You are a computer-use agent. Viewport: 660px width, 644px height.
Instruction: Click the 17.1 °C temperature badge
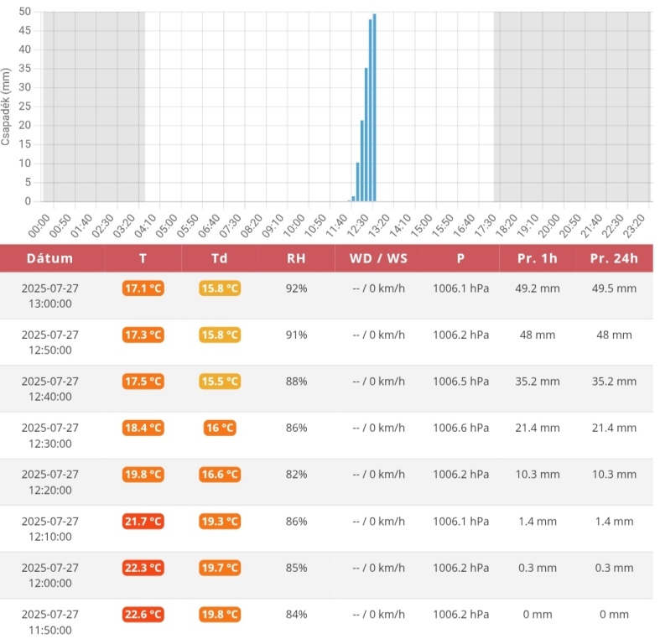[x=143, y=288]
